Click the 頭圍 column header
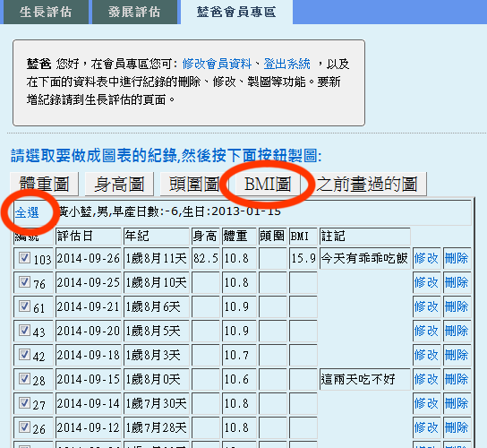 pyautogui.click(x=272, y=236)
